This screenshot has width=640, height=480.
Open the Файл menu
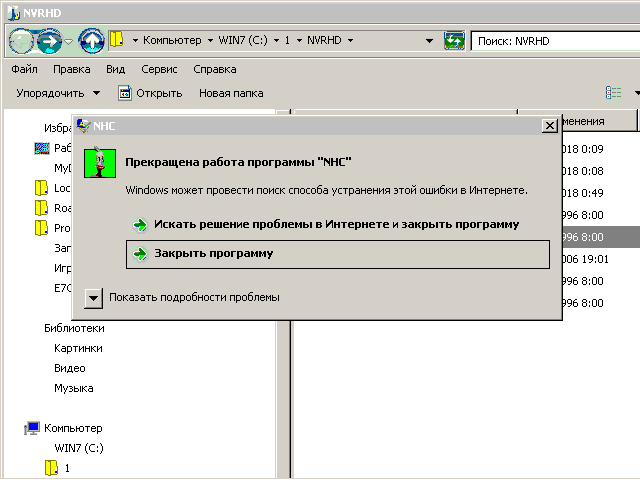[24, 69]
